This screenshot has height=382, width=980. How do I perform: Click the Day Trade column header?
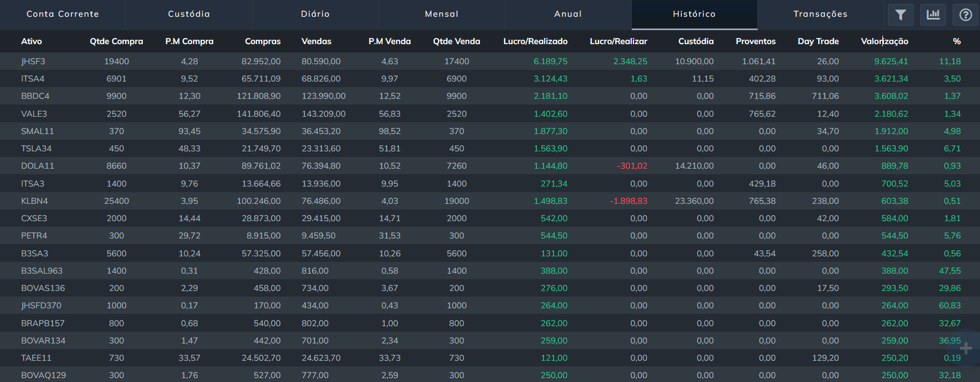tap(818, 41)
